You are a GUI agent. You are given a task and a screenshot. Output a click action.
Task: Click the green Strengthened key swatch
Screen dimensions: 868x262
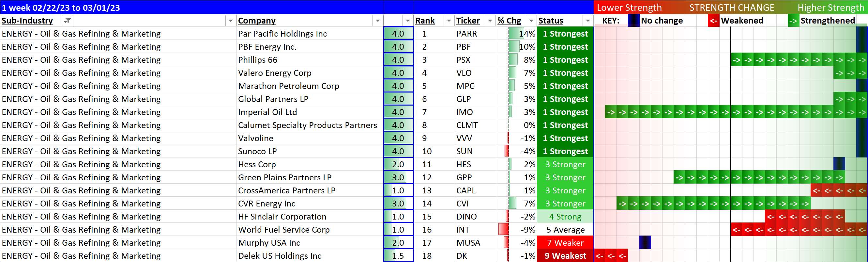[793, 21]
